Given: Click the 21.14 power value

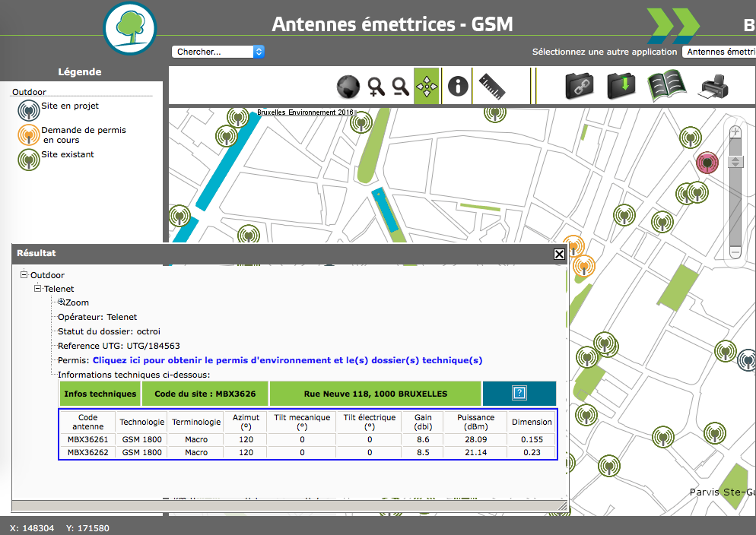Looking at the screenshot, I should click(x=475, y=452).
